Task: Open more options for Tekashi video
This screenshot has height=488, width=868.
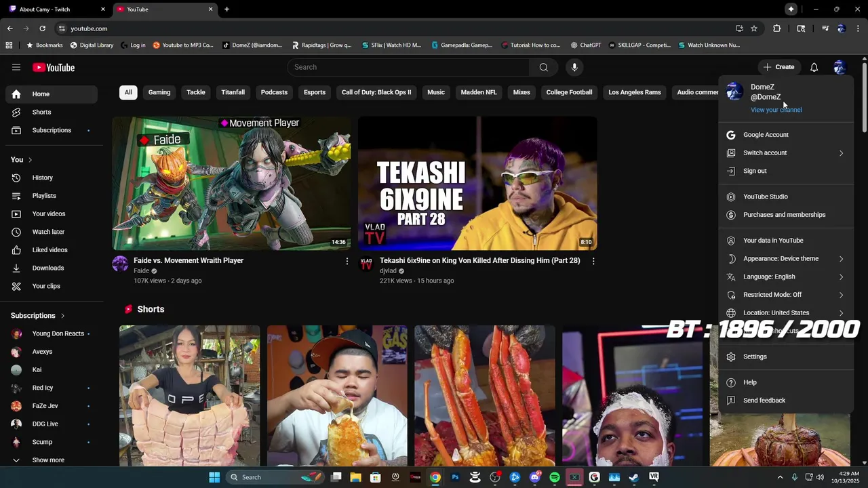Action: point(593,261)
